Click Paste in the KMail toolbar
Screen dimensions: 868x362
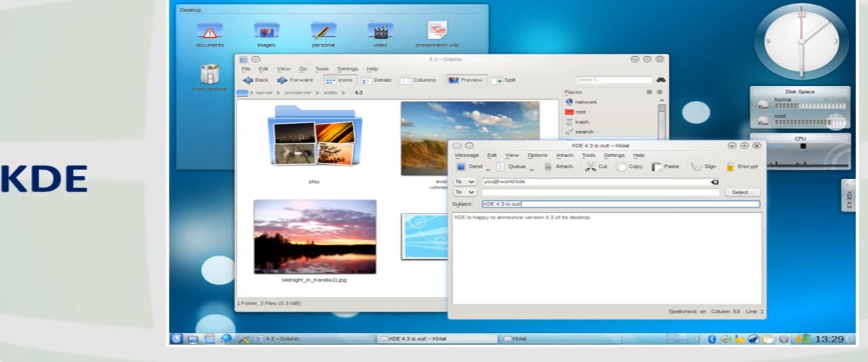(666, 166)
